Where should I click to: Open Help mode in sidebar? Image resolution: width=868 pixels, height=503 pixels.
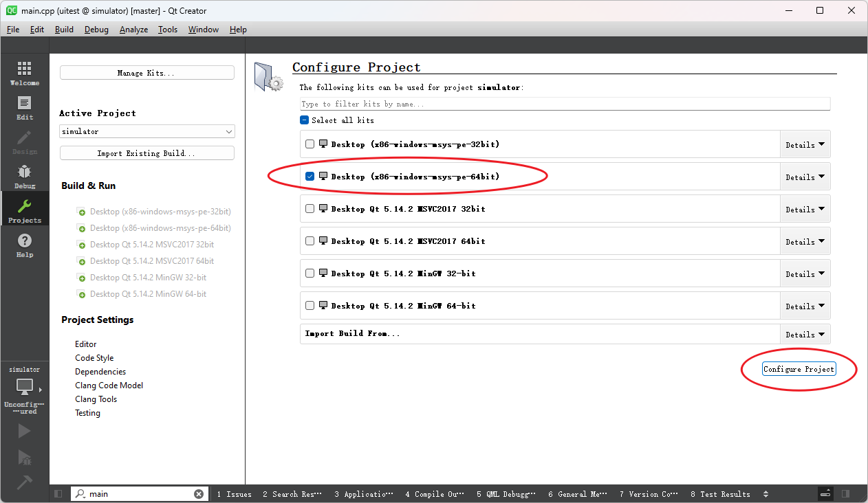tap(24, 245)
